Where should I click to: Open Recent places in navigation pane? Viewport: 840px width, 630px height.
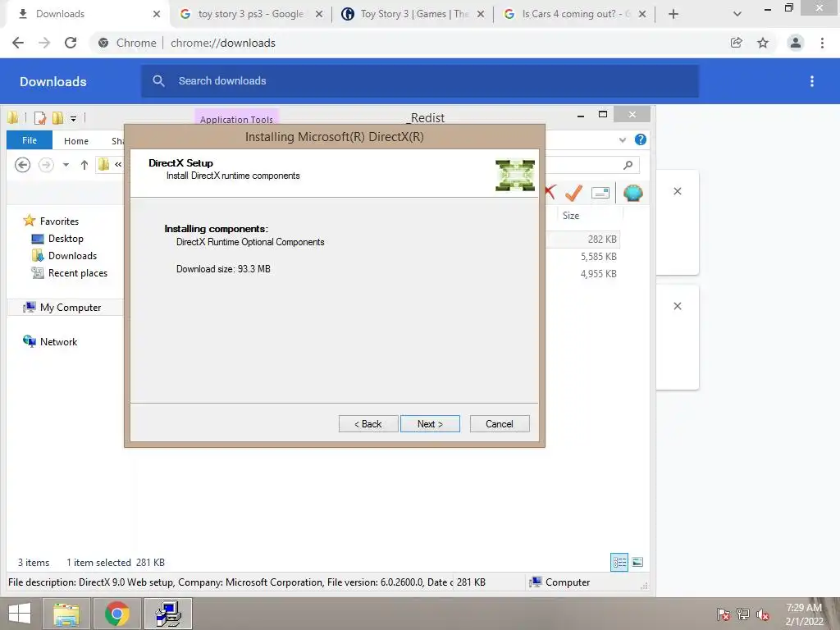click(x=70, y=272)
